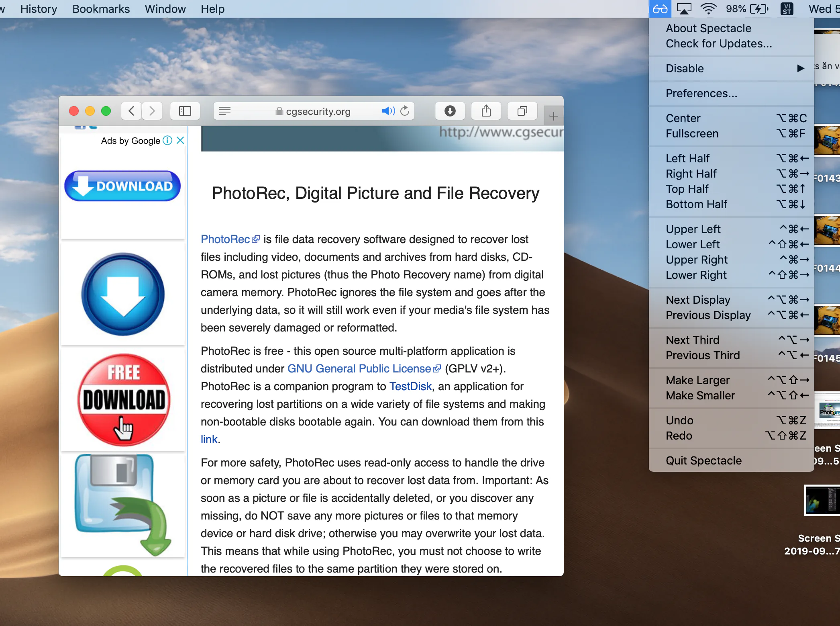Open the Wi-Fi menu bar icon
This screenshot has height=626, width=840.
(x=709, y=9)
